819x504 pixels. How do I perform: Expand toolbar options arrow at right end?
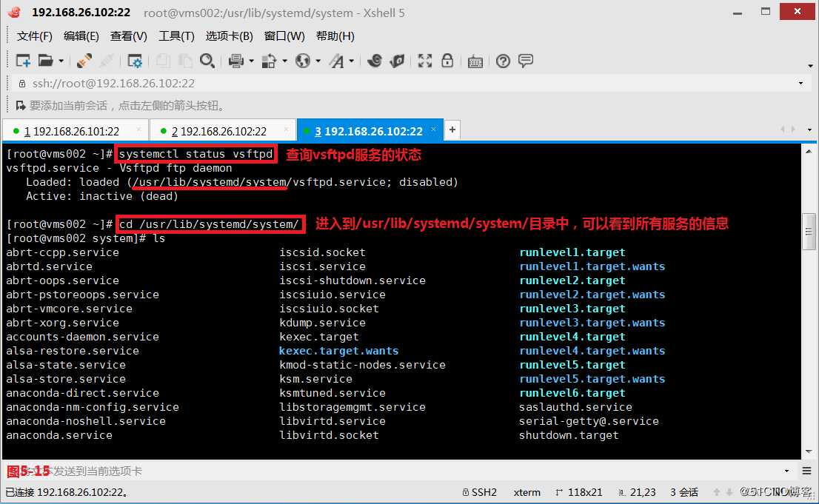pyautogui.click(x=810, y=66)
